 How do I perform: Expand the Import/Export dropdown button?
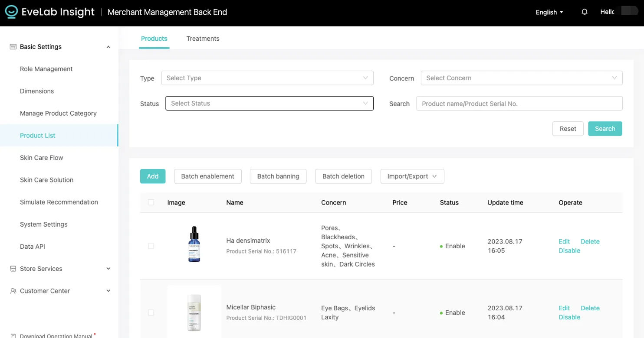tap(412, 176)
